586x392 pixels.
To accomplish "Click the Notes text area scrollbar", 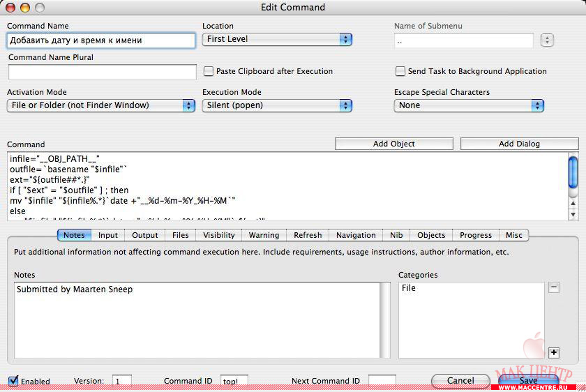I will tap(385, 320).
